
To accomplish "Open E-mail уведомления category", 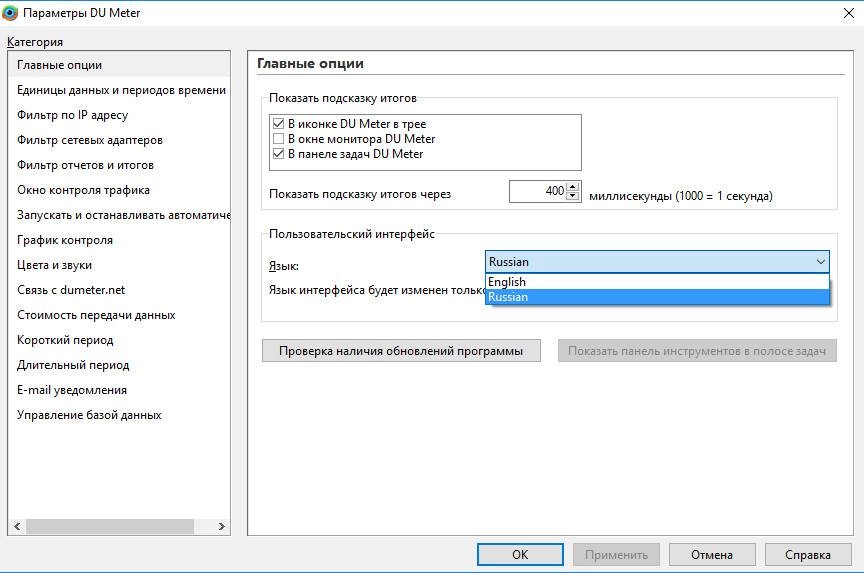I will 119,390.
